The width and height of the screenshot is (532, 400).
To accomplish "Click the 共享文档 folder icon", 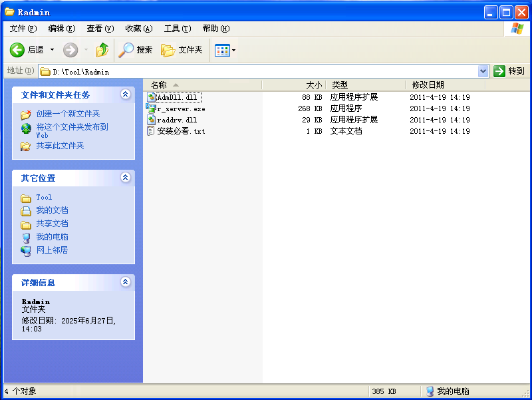I will [26, 224].
